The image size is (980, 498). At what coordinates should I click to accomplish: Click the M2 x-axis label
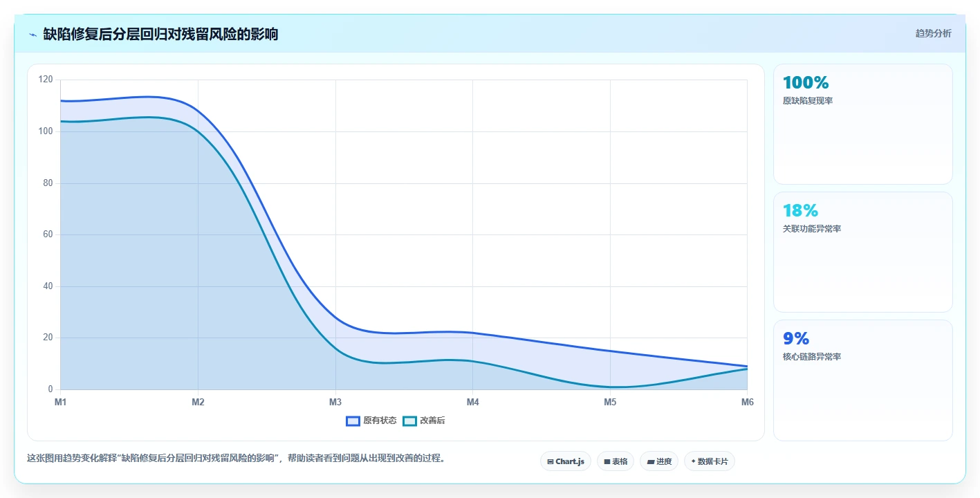coord(198,402)
